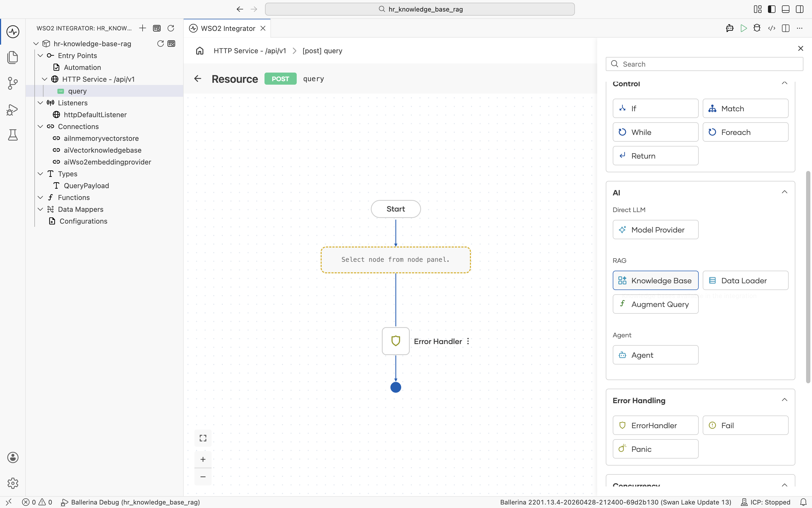Close the node panel

[801, 48]
